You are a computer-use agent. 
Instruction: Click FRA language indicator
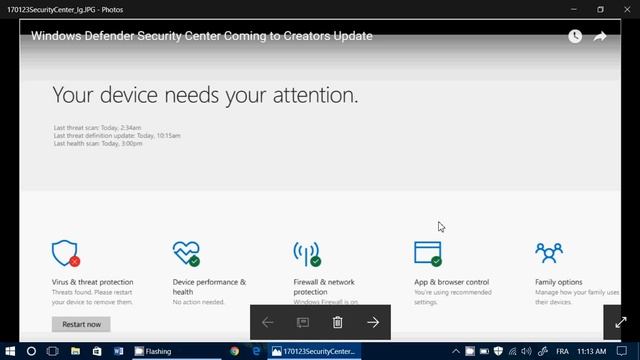562,351
